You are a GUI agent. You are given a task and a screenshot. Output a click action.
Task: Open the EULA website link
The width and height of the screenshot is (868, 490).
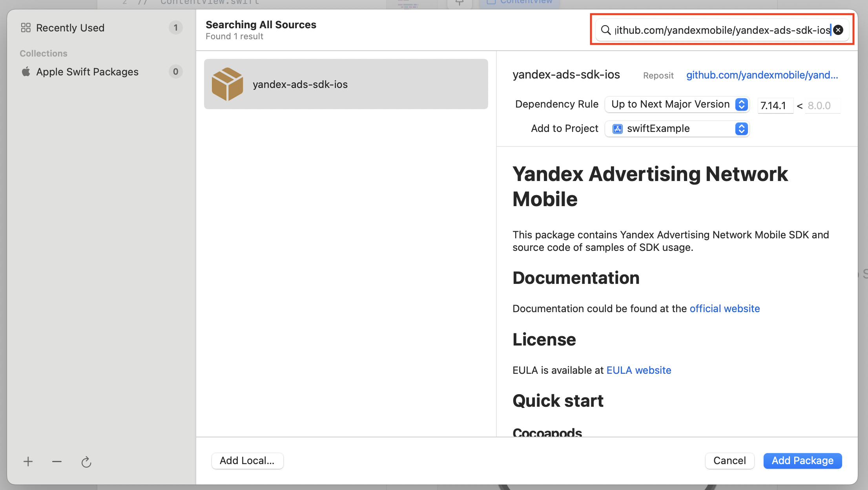pyautogui.click(x=638, y=370)
